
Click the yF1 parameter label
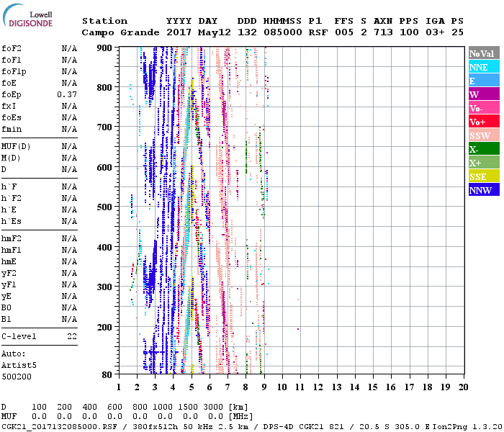[9, 285]
